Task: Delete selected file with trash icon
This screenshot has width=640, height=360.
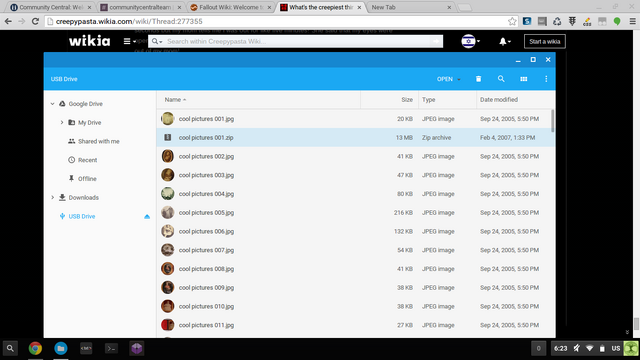Action: pos(478,79)
